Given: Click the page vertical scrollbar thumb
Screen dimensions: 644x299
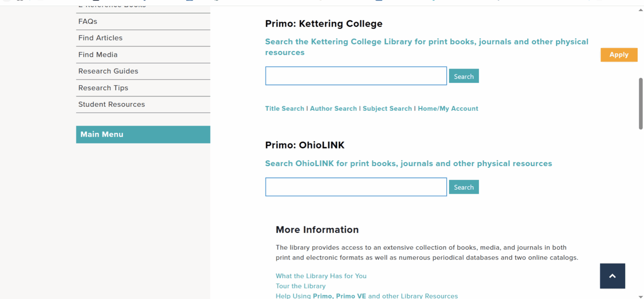Looking at the screenshot, I should [640, 103].
